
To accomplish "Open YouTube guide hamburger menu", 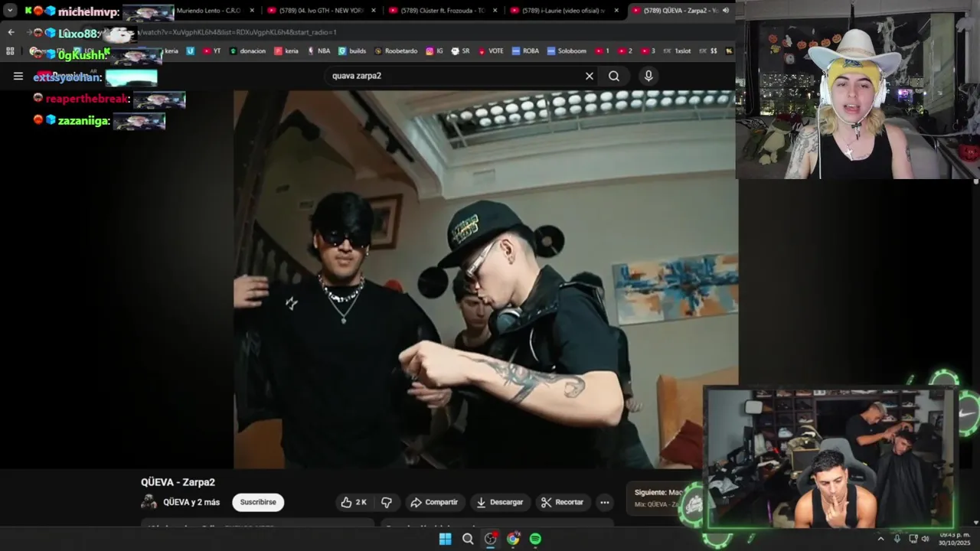I will coord(18,76).
